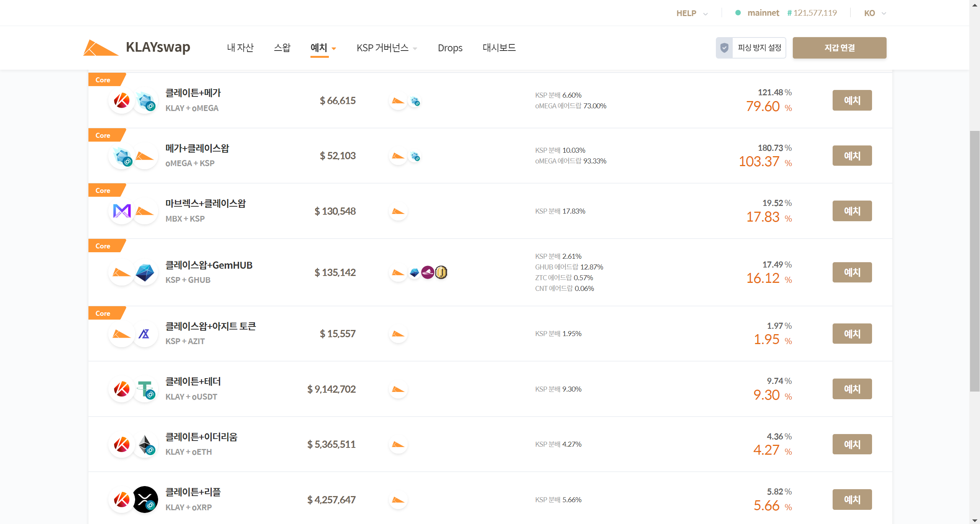Click the MBX token icon
The image size is (980, 524).
122,211
